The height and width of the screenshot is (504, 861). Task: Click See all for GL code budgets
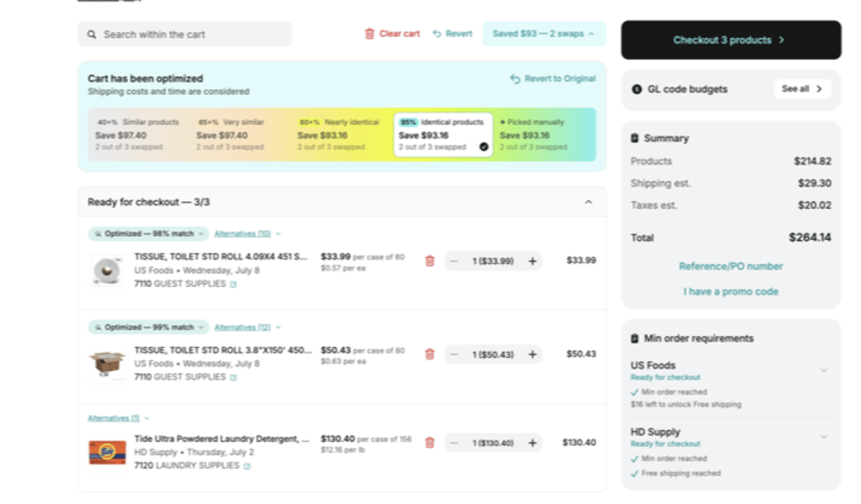point(802,89)
